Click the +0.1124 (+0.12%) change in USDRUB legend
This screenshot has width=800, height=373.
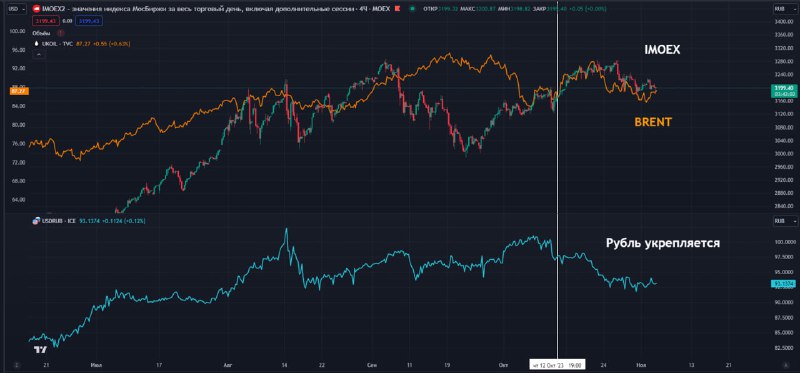pos(124,221)
